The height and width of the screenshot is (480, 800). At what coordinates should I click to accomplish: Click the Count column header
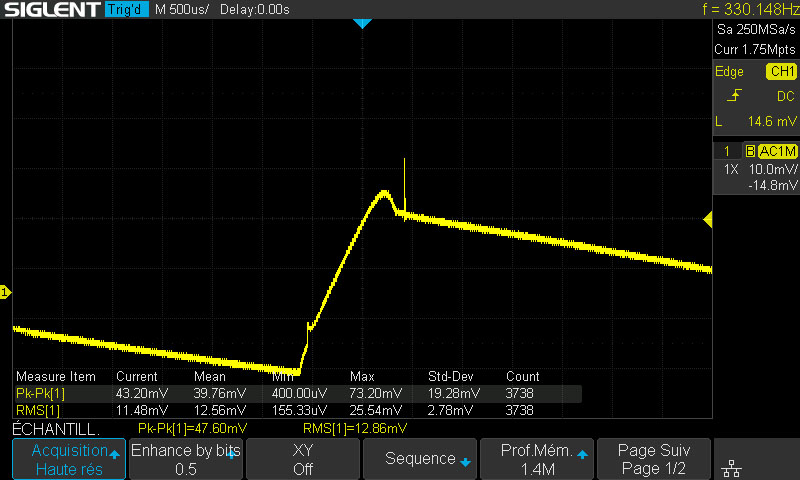pos(522,376)
